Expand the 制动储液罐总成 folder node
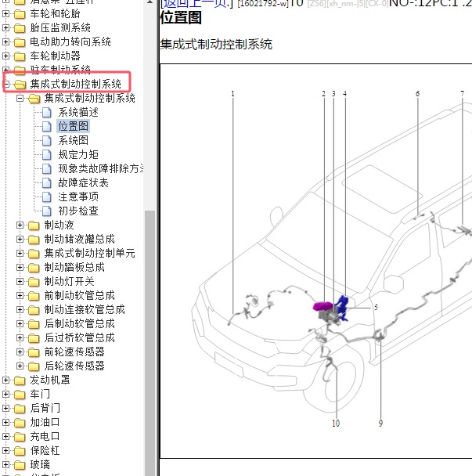The width and height of the screenshot is (472, 476). click(x=20, y=240)
